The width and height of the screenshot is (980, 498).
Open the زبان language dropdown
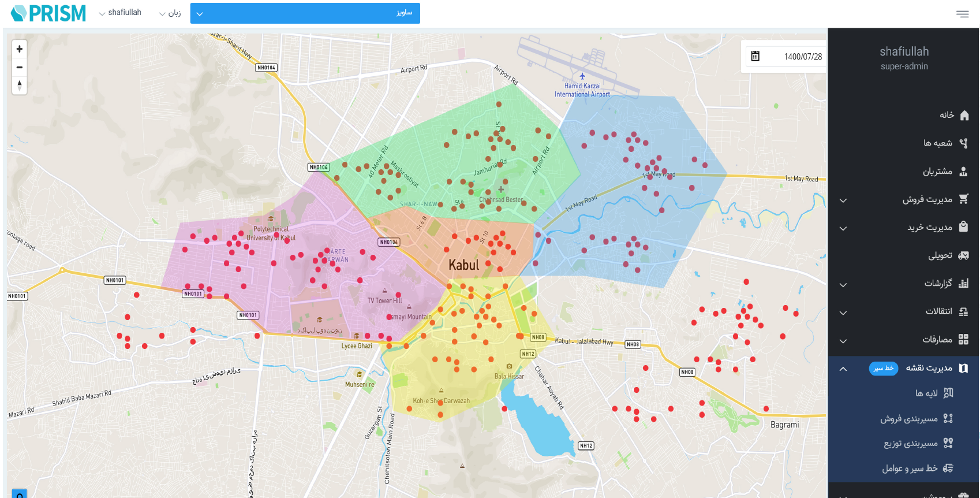click(170, 13)
